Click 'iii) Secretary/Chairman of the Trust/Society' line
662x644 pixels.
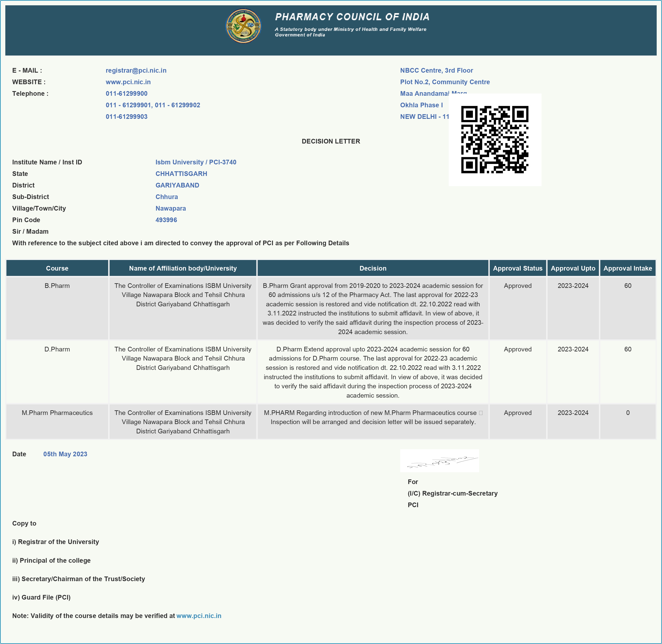coord(78,579)
